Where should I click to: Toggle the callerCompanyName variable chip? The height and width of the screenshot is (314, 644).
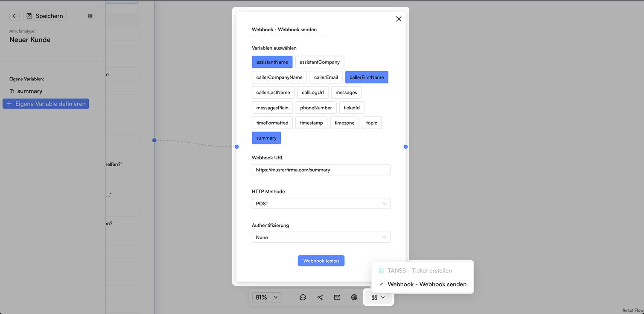click(280, 77)
